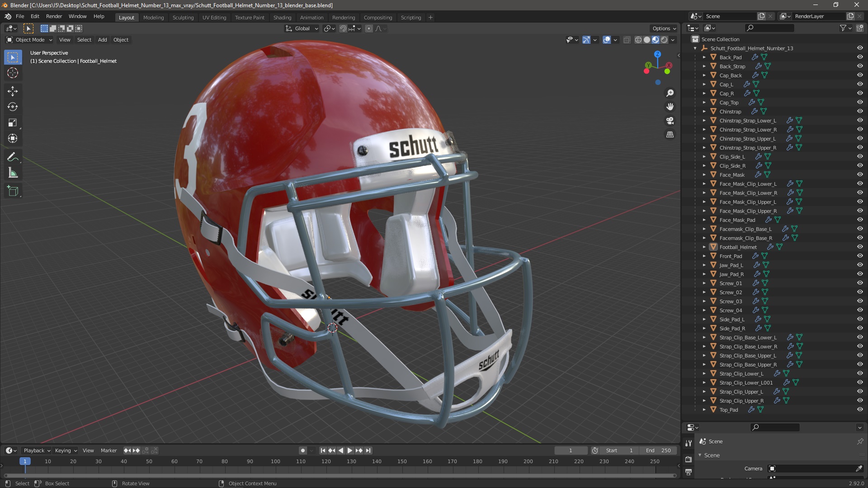Viewport: 868px width, 488px height.
Task: Play animation forward
Action: [349, 450]
